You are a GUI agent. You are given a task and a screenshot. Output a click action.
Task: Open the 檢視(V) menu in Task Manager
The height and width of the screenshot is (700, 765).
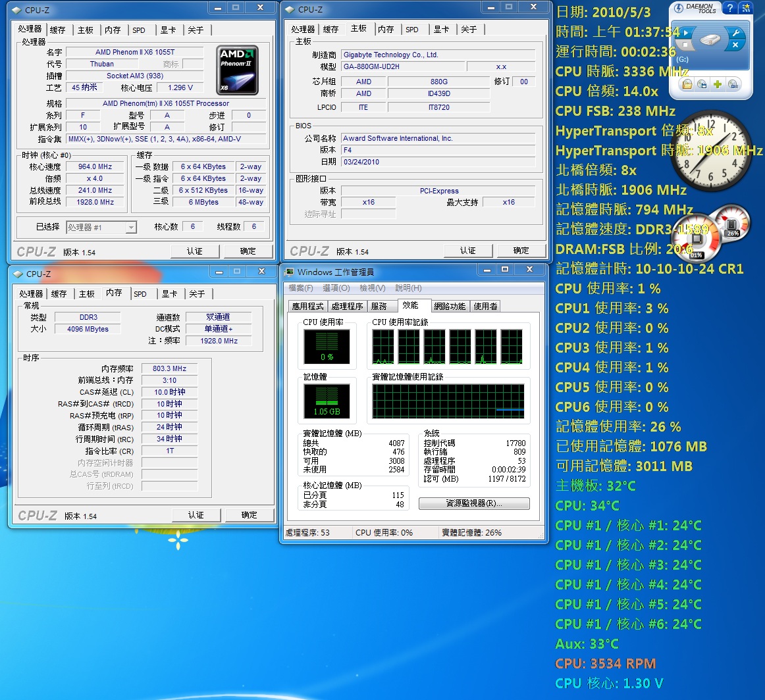coord(372,288)
